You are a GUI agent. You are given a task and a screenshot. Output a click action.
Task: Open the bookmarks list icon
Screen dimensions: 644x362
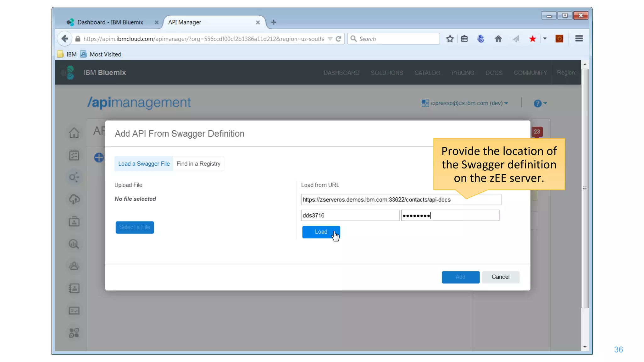(x=464, y=39)
